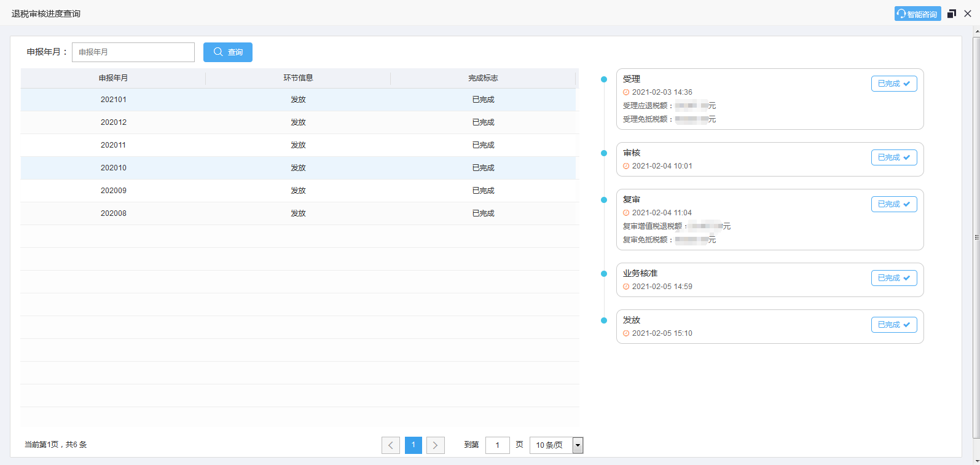Click the 查询 search button

(x=228, y=52)
